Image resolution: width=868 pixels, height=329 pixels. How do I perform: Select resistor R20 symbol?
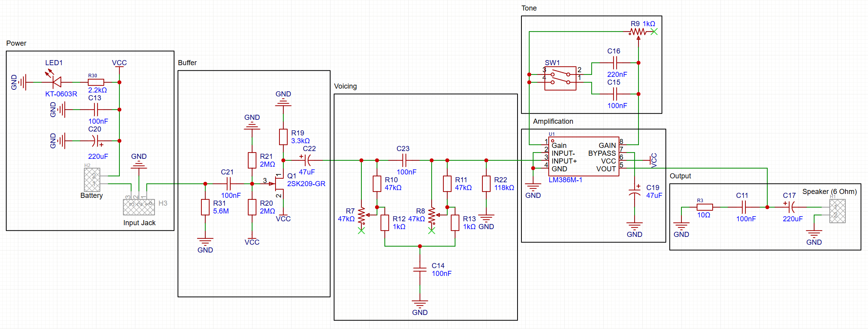click(252, 207)
